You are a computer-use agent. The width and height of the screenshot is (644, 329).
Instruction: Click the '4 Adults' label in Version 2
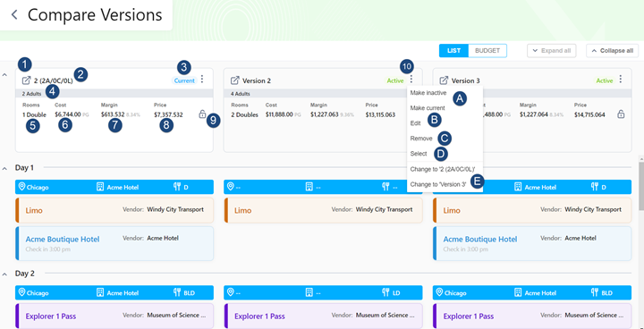click(x=240, y=94)
